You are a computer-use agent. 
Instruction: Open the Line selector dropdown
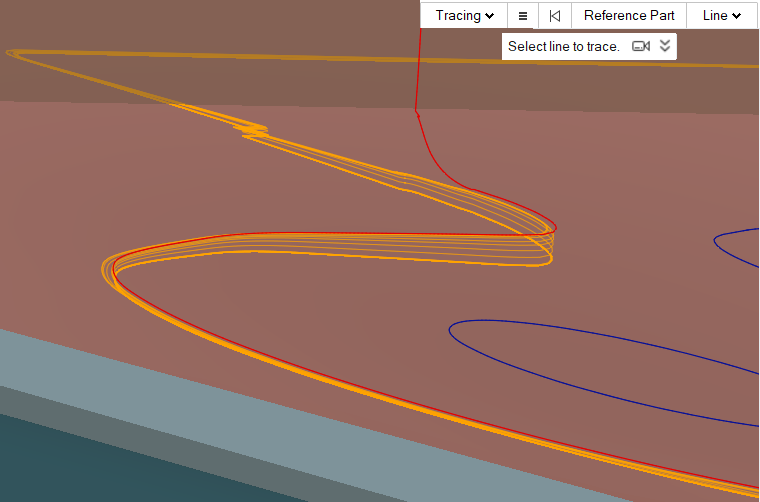(721, 16)
